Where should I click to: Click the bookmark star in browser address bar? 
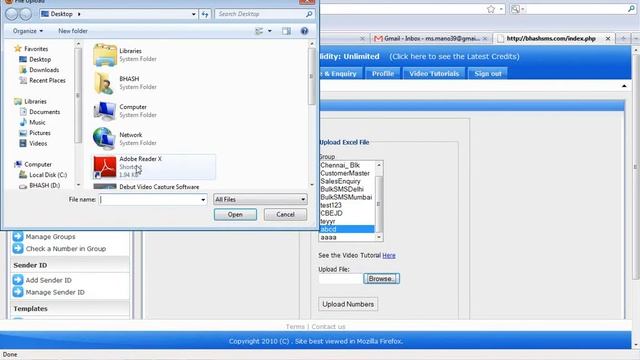click(x=491, y=9)
